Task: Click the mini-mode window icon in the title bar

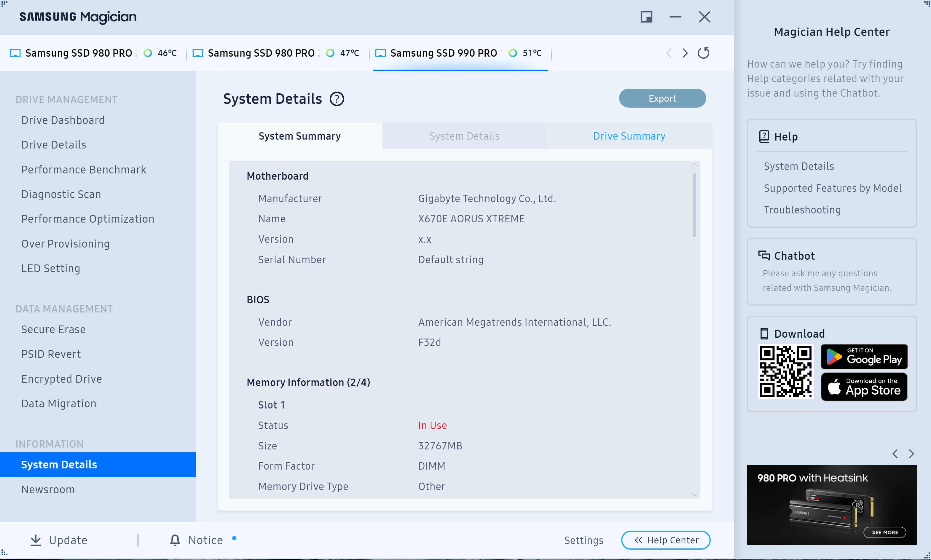Action: 646,17
